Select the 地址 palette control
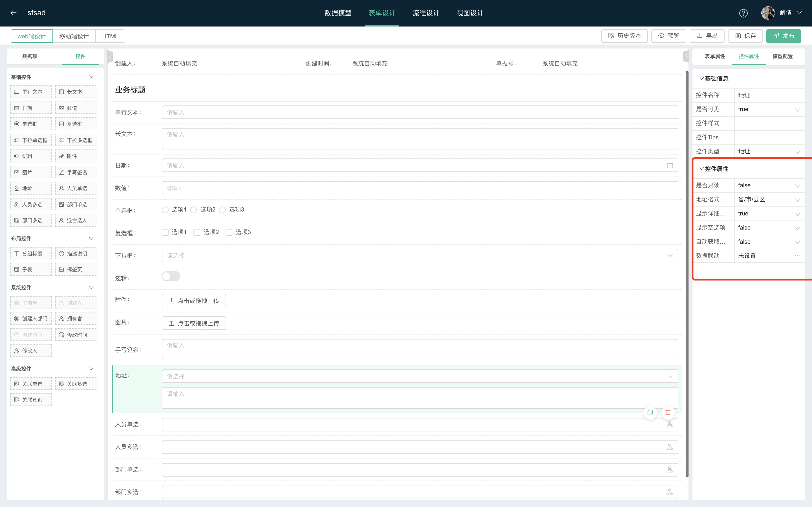 (x=31, y=188)
